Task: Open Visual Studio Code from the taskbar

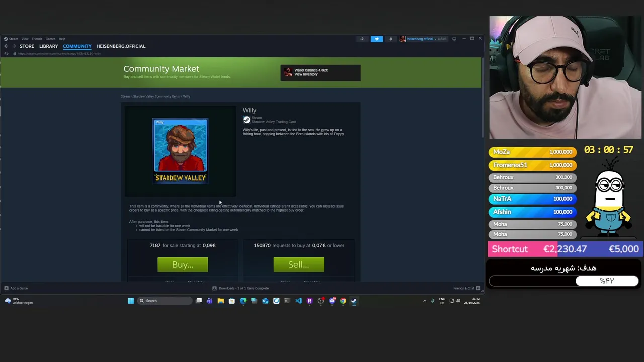Action: 298,301
